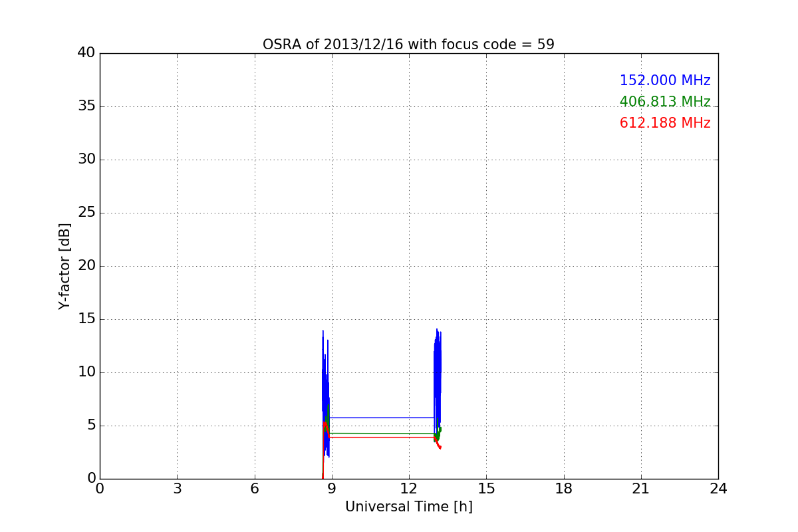Click the plot title 'OSRA of 2013/12/16 with focus code = 59'

pyautogui.click(x=408, y=45)
